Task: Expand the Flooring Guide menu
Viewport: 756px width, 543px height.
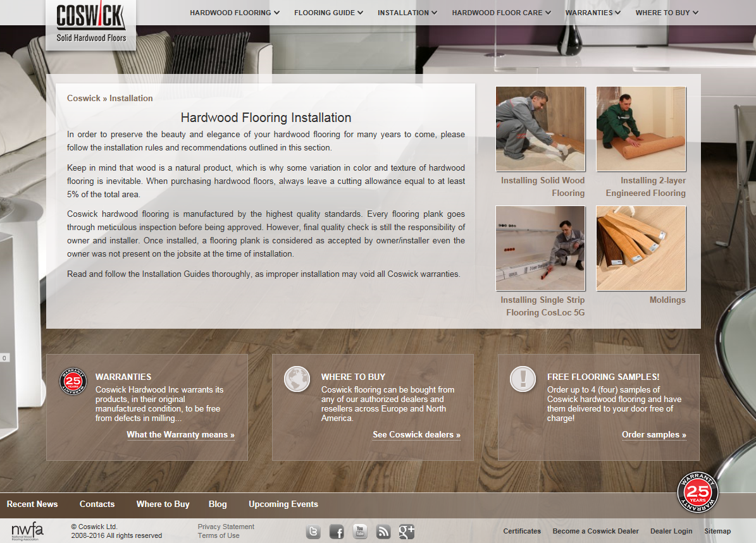Action: 328,13
